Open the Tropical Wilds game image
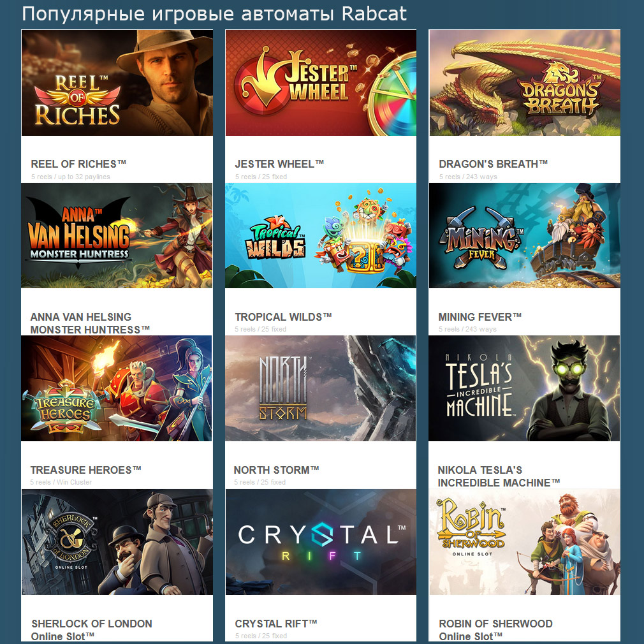The height and width of the screenshot is (644, 644). tap(320, 235)
